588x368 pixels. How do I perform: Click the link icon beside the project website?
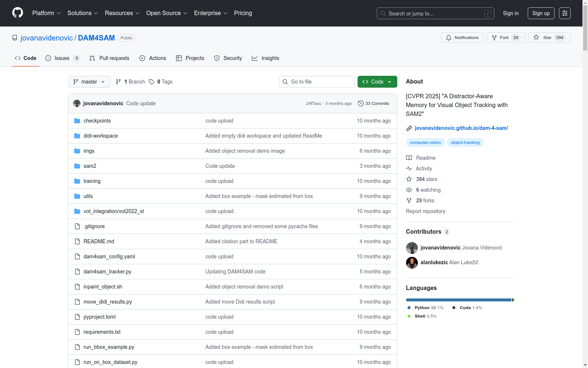409,128
